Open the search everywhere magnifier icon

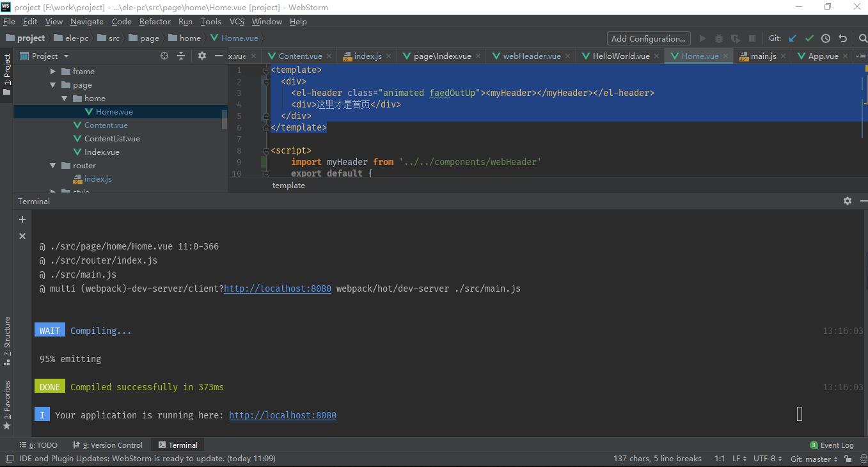[x=862, y=38]
